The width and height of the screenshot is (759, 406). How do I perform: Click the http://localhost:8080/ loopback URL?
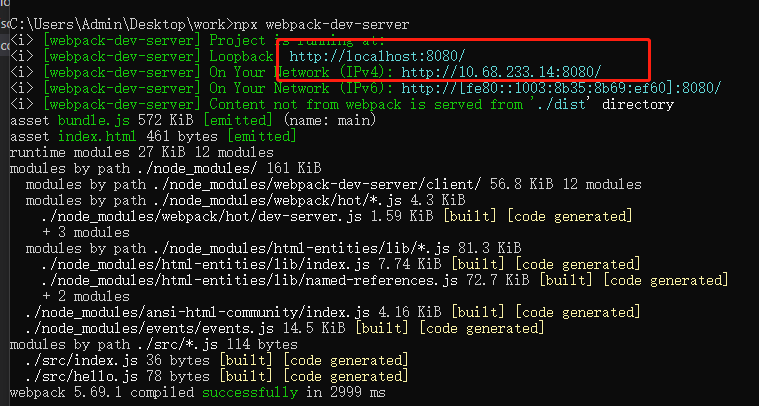[377, 56]
